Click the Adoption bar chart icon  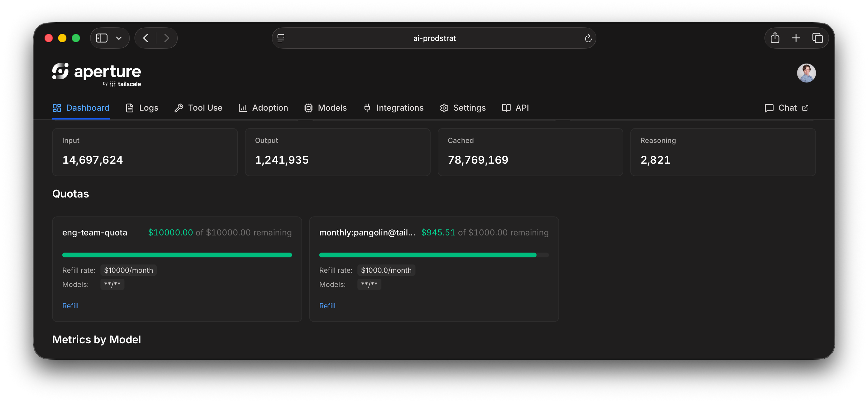(243, 108)
